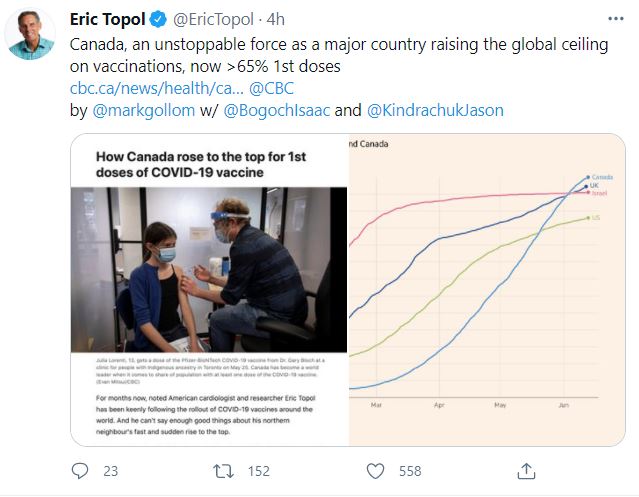This screenshot has width=639, height=497.
Task: Click the share upload icon
Action: tap(525, 469)
